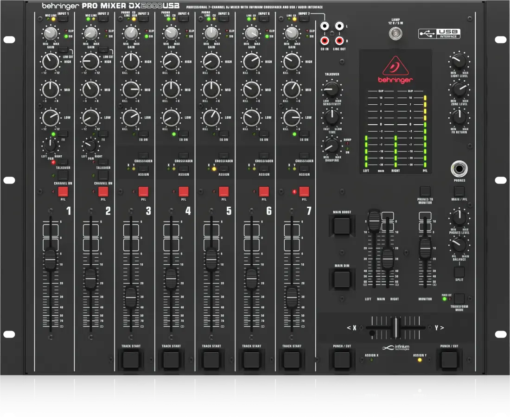Turn the channel 1 Gain knob
Screen dimensions: 510x420
pyautogui.click(x=51, y=33)
